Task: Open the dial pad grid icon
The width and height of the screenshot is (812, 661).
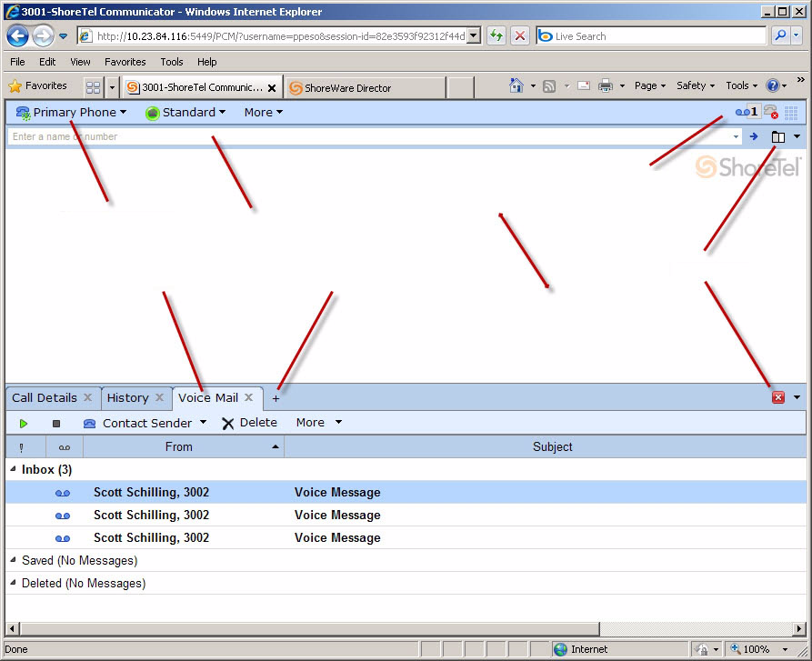Action: pos(791,113)
